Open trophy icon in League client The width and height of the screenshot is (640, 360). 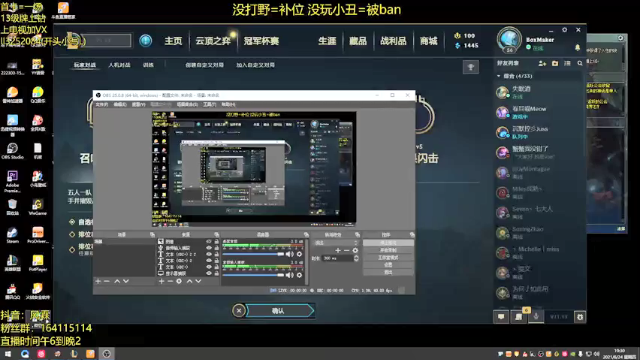pos(471,67)
